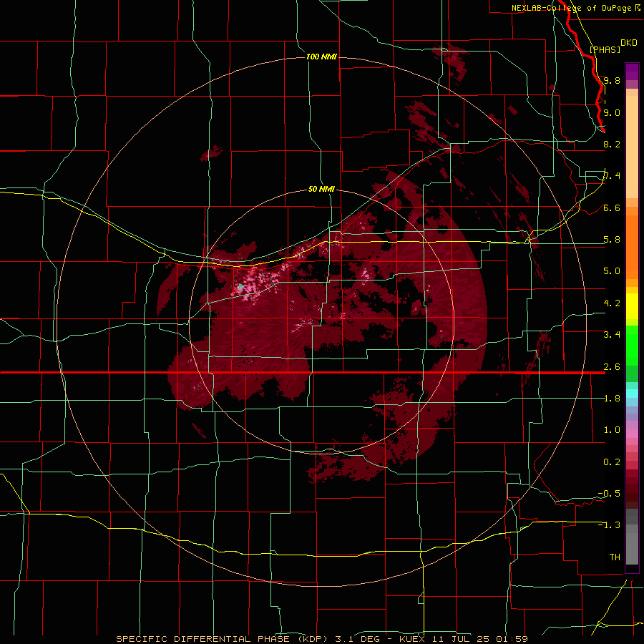The height and width of the screenshot is (644, 644).
Task: Click the DKD label above color scale
Action: click(x=629, y=43)
